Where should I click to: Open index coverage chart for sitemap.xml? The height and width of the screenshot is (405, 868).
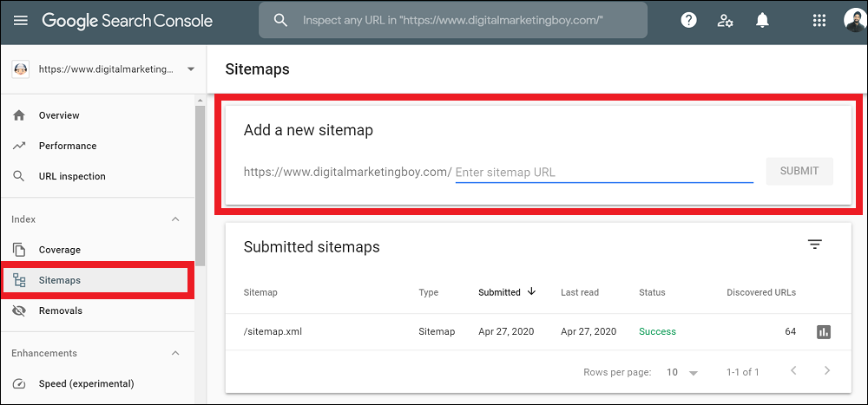point(824,332)
